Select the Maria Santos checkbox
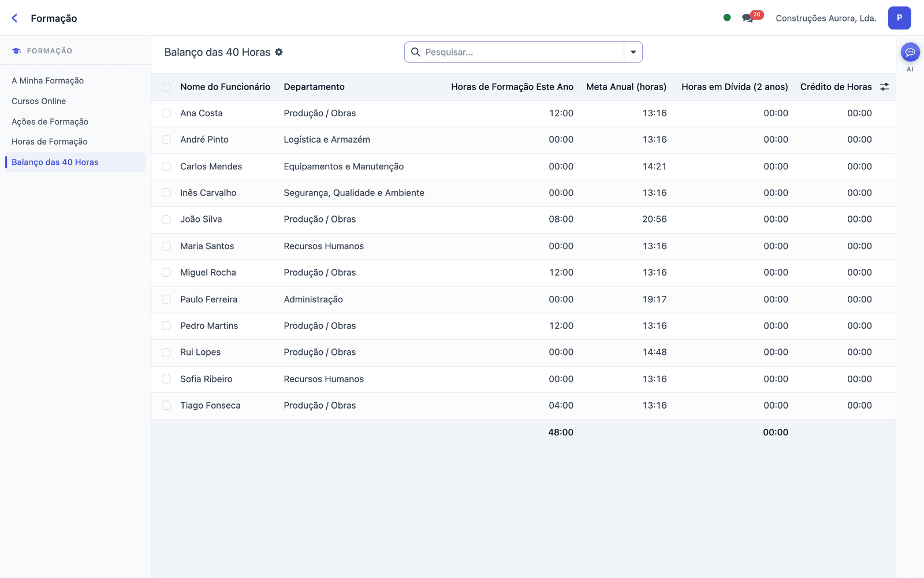This screenshot has width=924, height=578. click(x=166, y=246)
